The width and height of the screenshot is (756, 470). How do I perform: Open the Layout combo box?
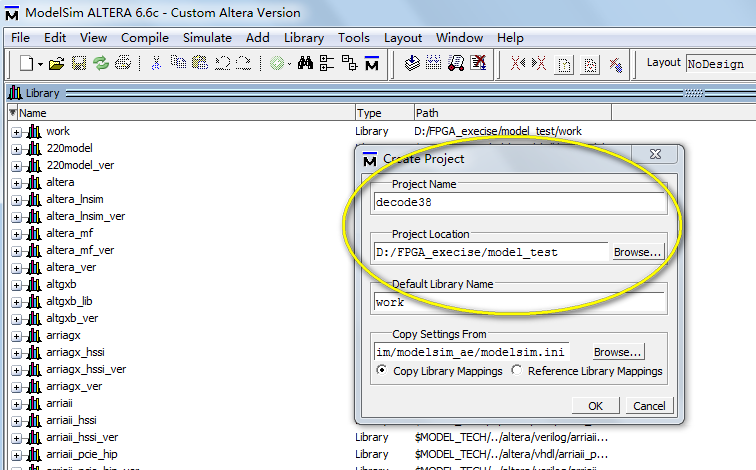[718, 63]
